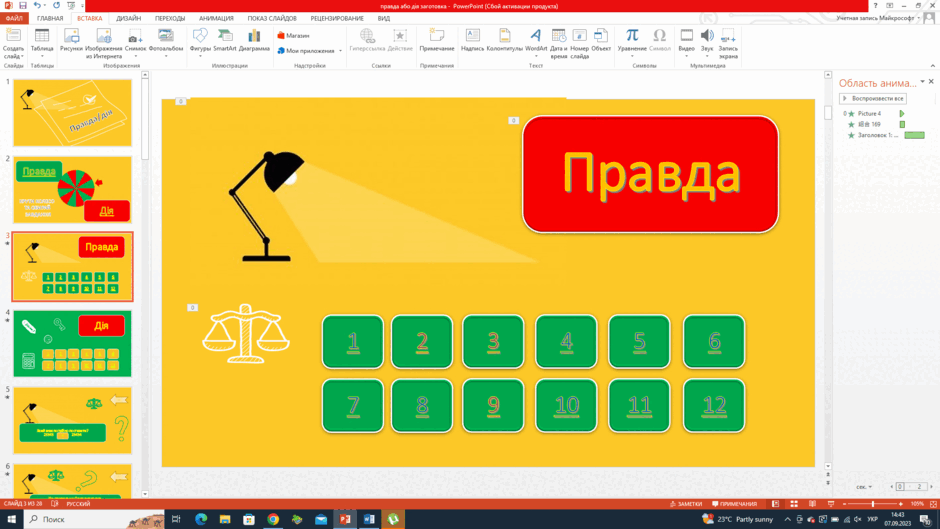Select Picture 4 animation entry
The image size is (940, 529).
point(869,113)
